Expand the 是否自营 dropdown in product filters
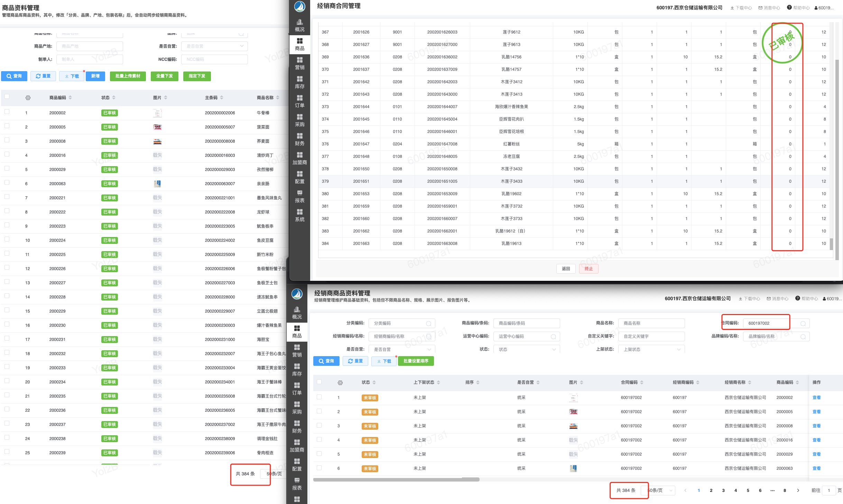The image size is (843, 504). (214, 46)
